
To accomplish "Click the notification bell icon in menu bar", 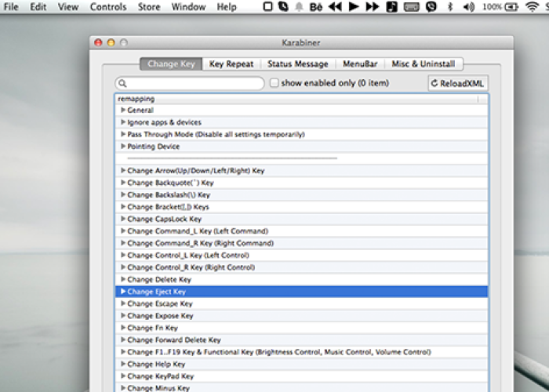I will pos(300,7).
